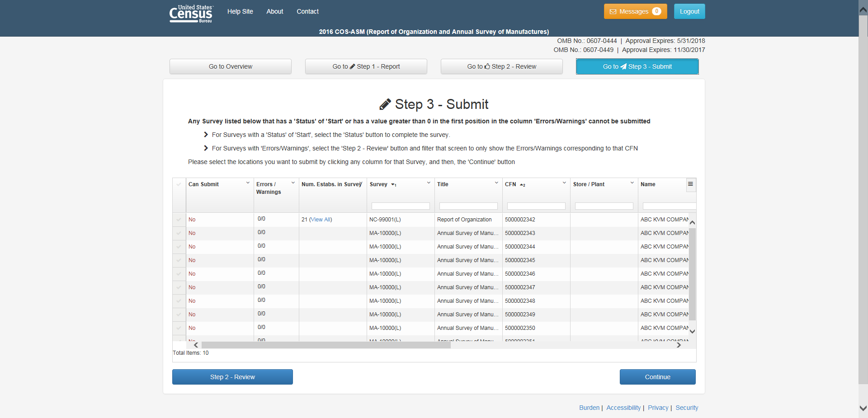Click the Census Bureau logo
The width and height of the screenshot is (868, 418).
(191, 14)
